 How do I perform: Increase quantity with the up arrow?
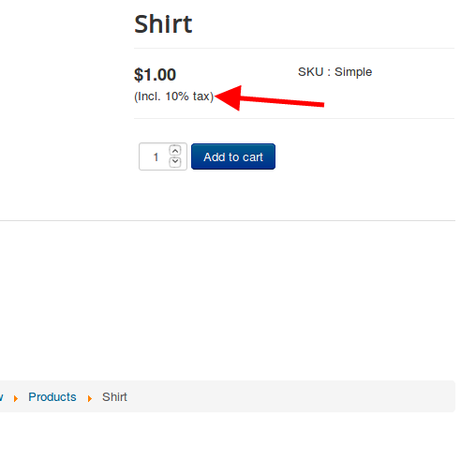(177, 152)
